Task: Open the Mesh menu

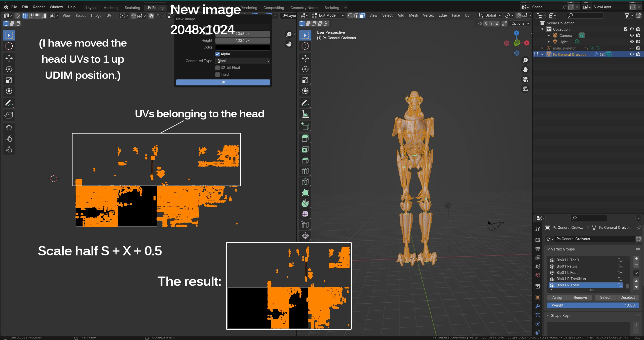Action: pyautogui.click(x=413, y=16)
